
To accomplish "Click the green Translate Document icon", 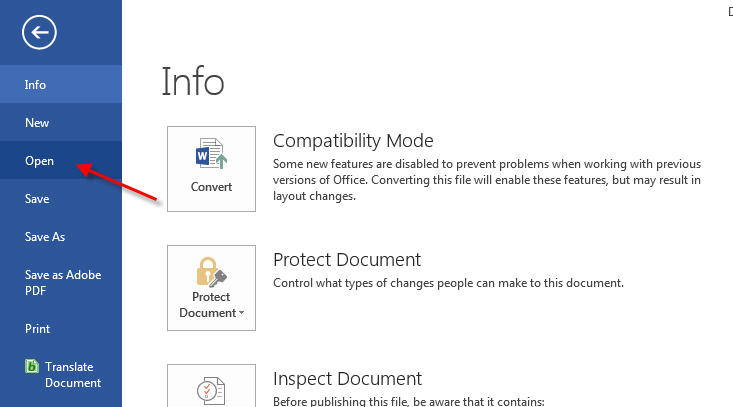I will 33,367.
